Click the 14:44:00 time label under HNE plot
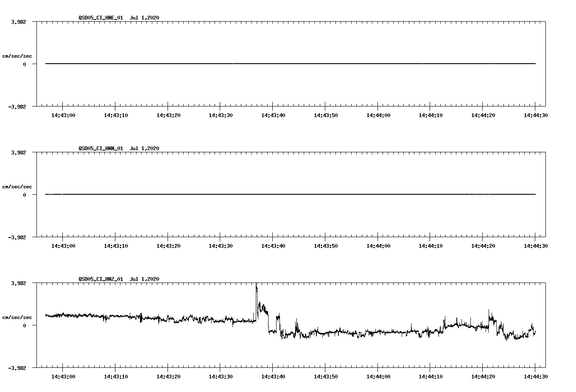The image size is (576, 392). 378,115
